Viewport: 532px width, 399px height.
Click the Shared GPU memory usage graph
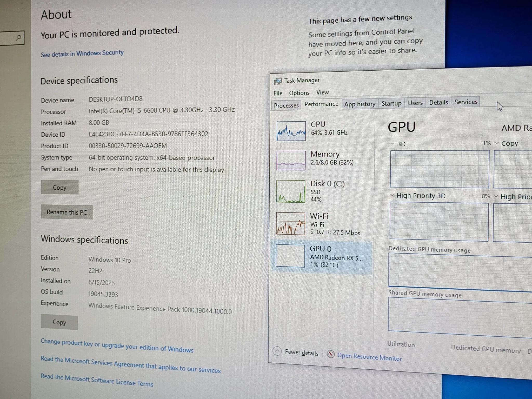point(460,318)
